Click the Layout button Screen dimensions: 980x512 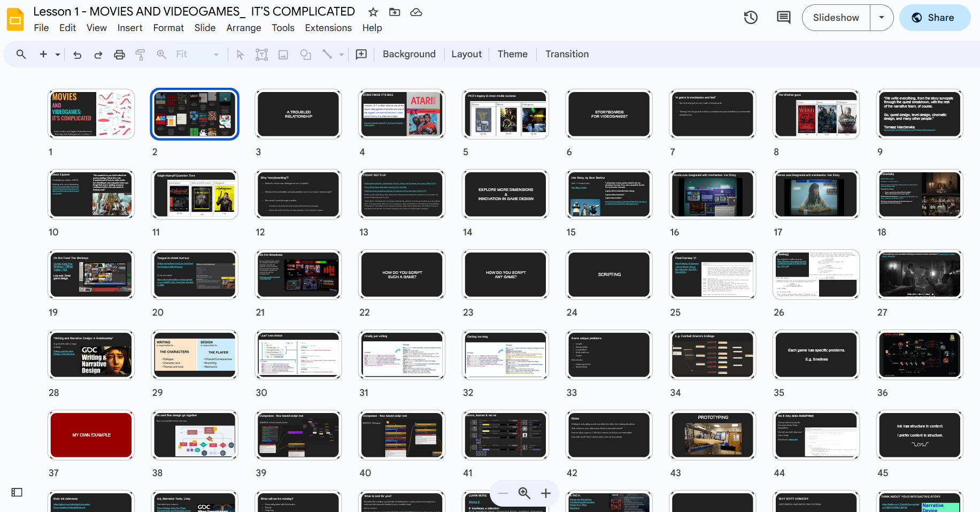coord(466,54)
